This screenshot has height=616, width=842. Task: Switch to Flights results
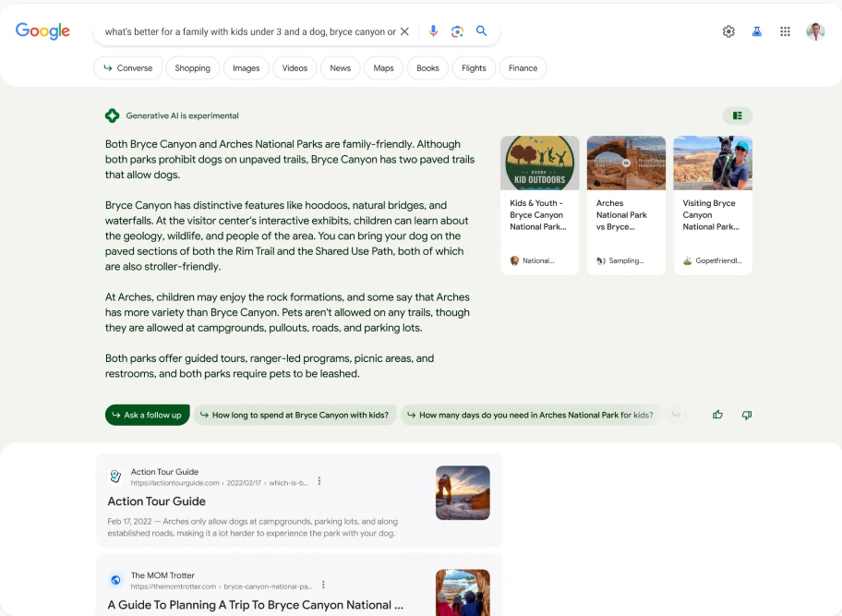pyautogui.click(x=474, y=68)
